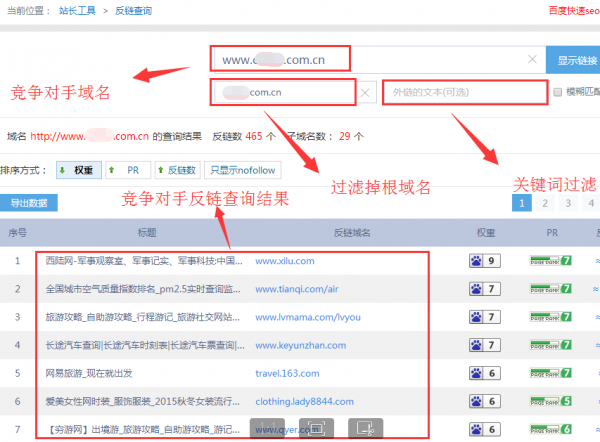
Task: Enable 只显示nofollow filter
Action: click(241, 170)
